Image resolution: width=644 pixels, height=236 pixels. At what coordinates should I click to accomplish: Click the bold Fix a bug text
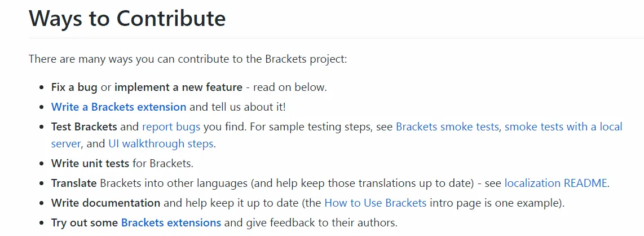pos(74,87)
